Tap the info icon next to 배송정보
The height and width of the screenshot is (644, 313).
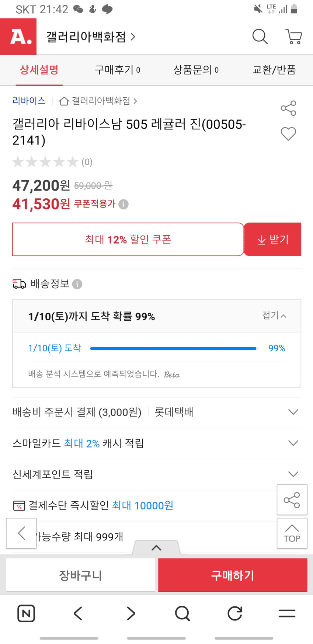tap(77, 284)
